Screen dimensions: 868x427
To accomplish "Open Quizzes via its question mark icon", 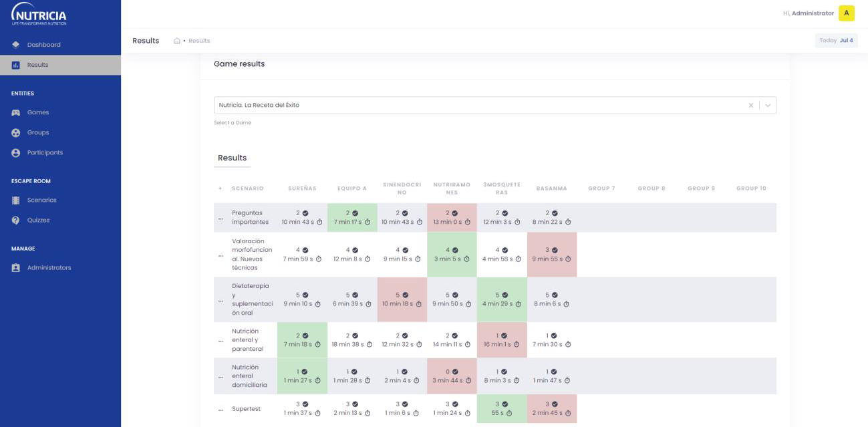I will pyautogui.click(x=16, y=220).
